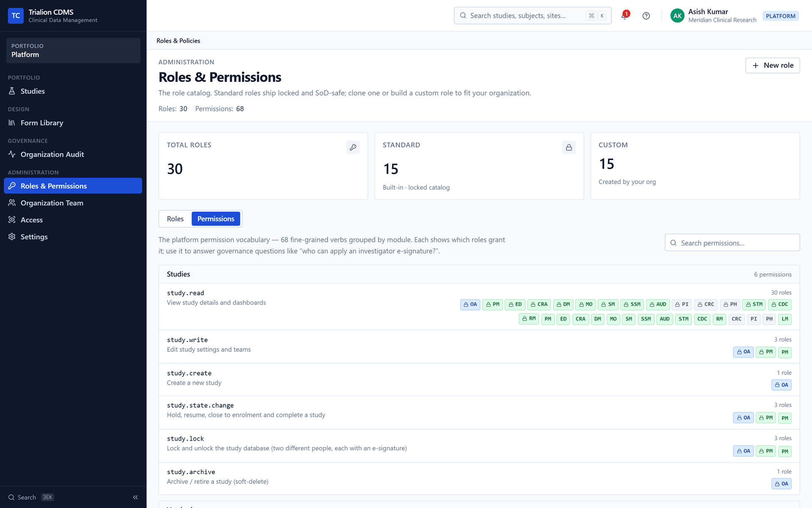
Task: Click the PLATFORM badge in header
Action: tap(780, 16)
